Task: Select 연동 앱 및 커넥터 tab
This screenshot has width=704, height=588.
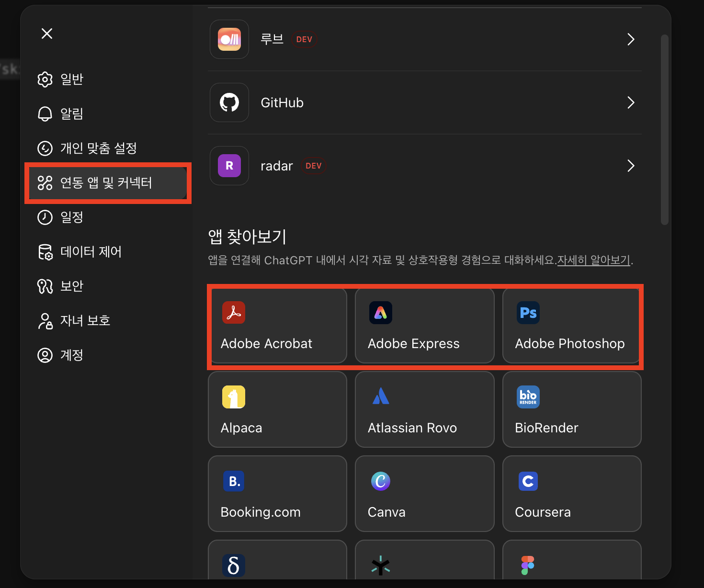Action: tap(108, 183)
